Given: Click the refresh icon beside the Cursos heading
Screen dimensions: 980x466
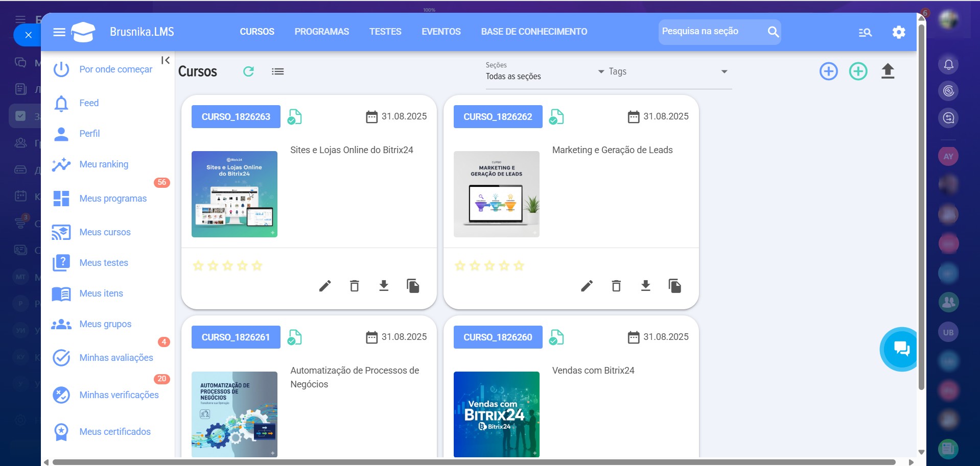Looking at the screenshot, I should (x=248, y=71).
